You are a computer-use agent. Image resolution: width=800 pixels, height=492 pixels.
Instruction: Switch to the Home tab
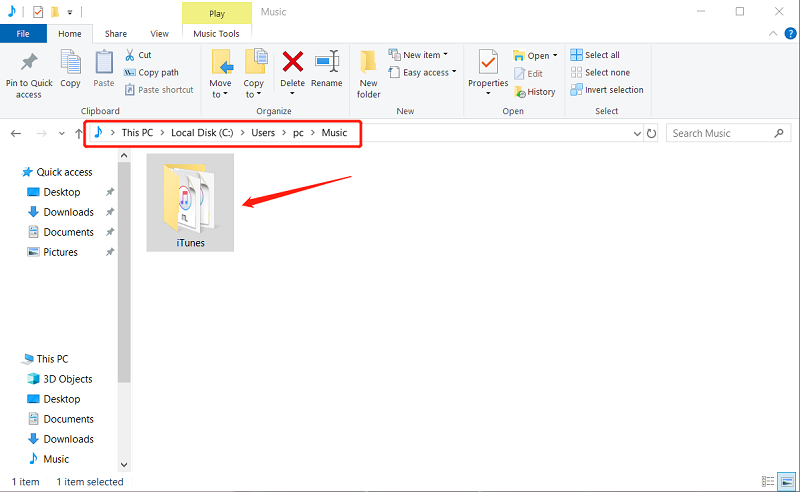pyautogui.click(x=69, y=34)
